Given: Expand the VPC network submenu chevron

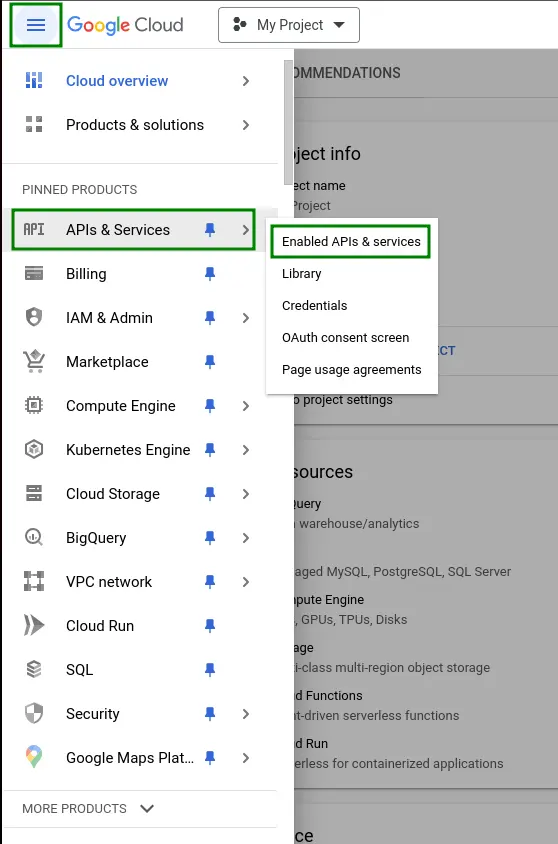Looking at the screenshot, I should (246, 582).
